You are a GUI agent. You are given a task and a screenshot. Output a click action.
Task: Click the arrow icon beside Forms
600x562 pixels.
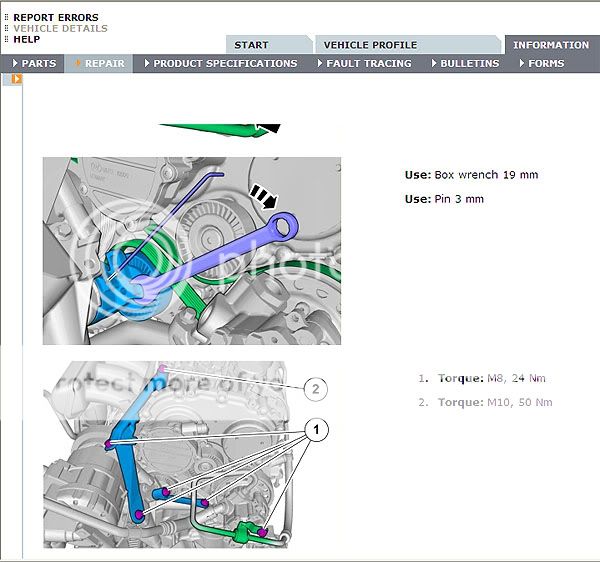coord(521,63)
